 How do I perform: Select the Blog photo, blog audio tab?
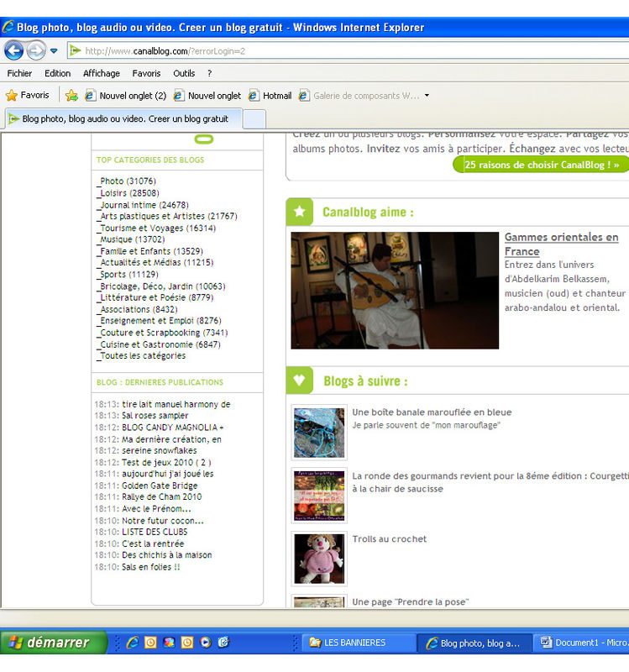[x=124, y=118]
